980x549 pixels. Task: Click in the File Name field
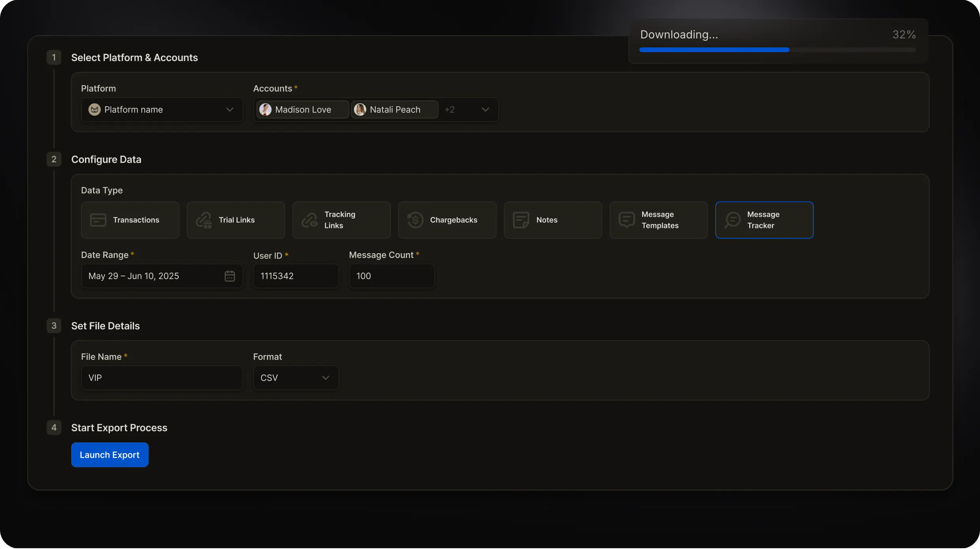[x=162, y=378]
